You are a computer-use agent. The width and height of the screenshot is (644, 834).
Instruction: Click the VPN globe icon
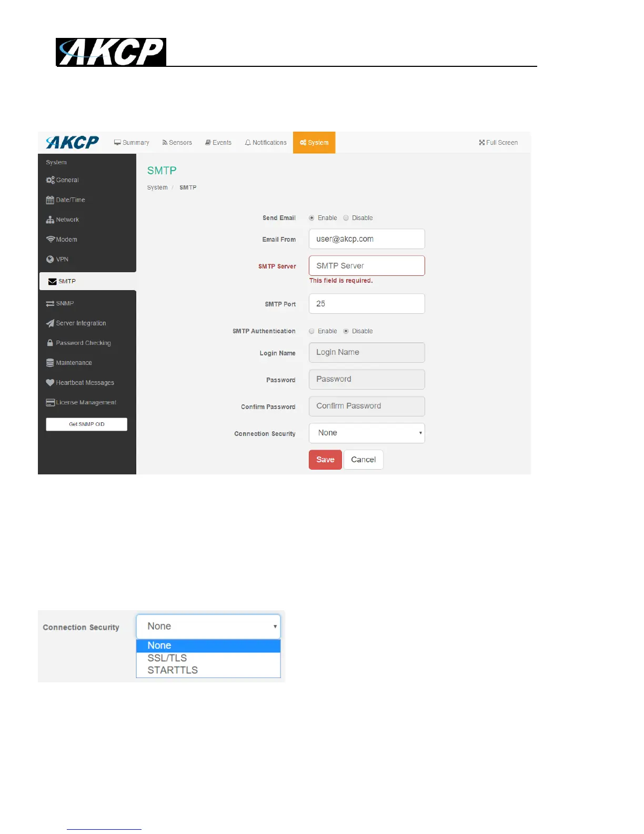(x=50, y=259)
